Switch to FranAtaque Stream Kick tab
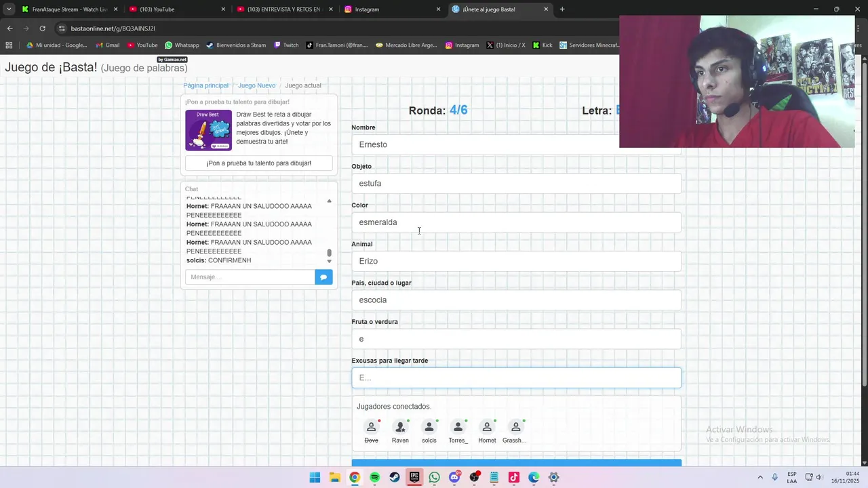The height and width of the screenshot is (488, 868). (x=70, y=9)
